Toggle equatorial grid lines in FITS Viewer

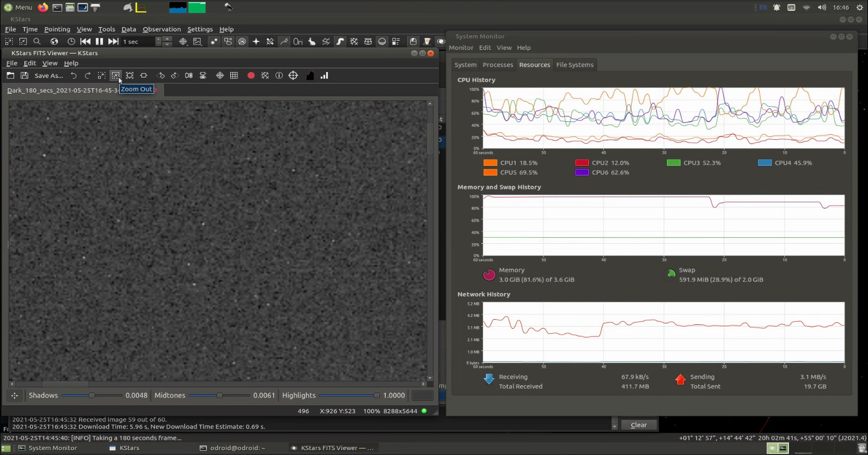click(x=265, y=76)
